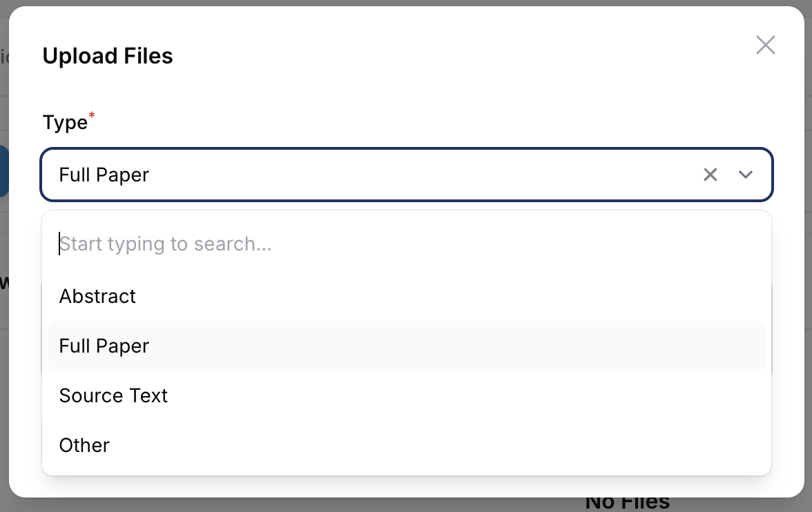Screen dimensions: 812x512
Task: Click the red required asterisk beside Type
Action: coord(92,115)
